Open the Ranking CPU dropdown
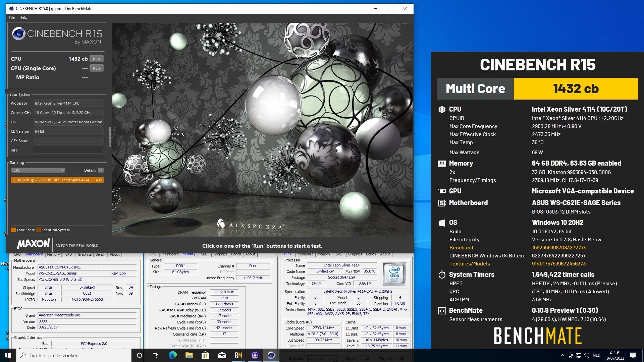Viewport: 644px width, 362px height. tap(38, 170)
